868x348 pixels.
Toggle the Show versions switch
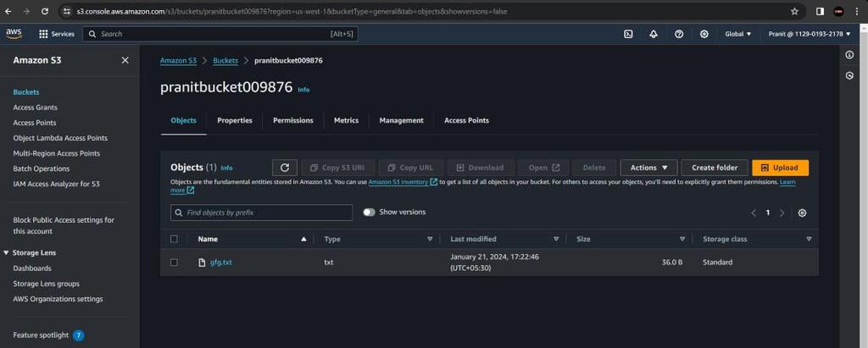(x=370, y=212)
